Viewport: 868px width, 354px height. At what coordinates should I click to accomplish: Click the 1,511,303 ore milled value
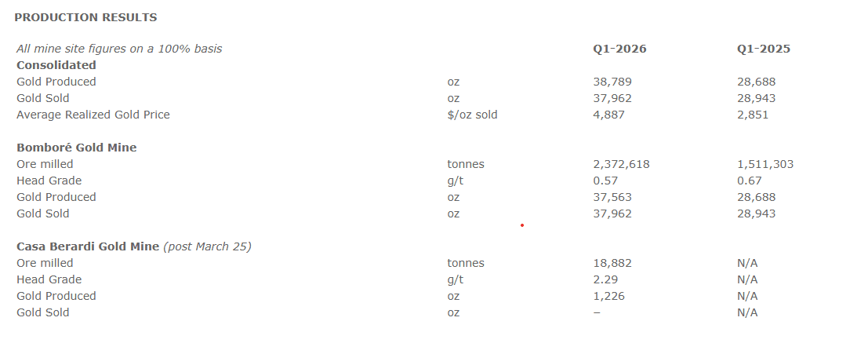[x=764, y=164]
